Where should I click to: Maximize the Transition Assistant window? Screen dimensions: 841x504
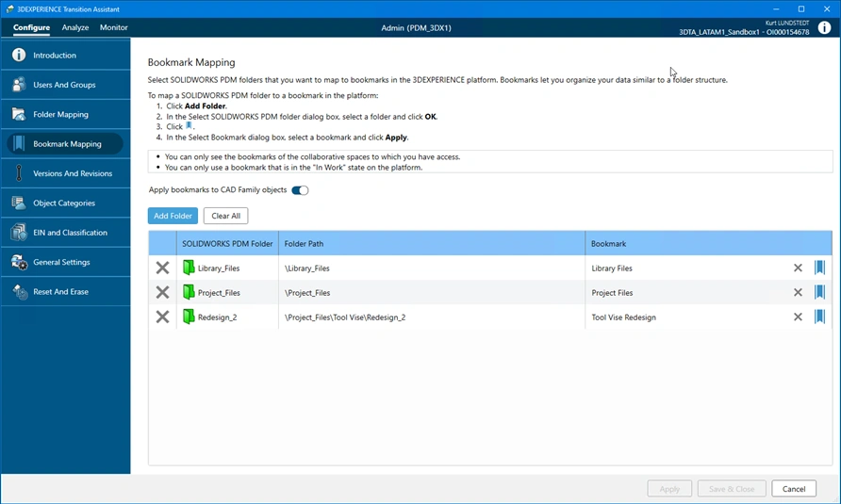(801, 8)
